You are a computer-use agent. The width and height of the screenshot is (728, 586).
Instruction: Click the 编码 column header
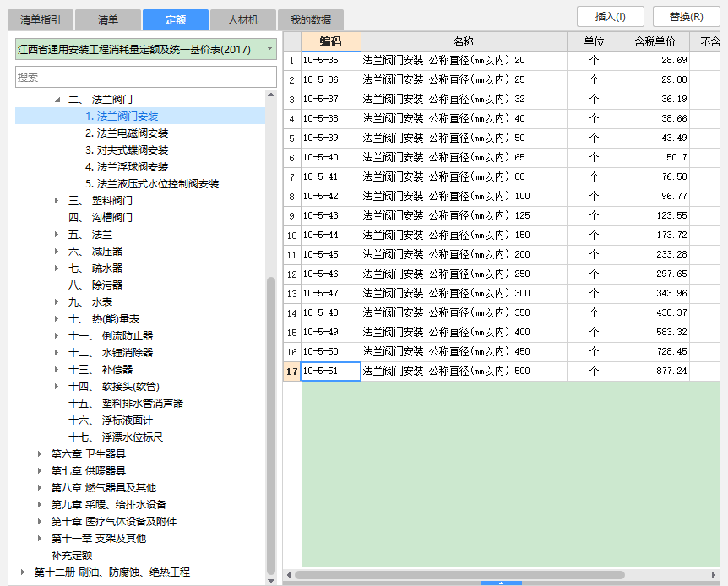[330, 41]
